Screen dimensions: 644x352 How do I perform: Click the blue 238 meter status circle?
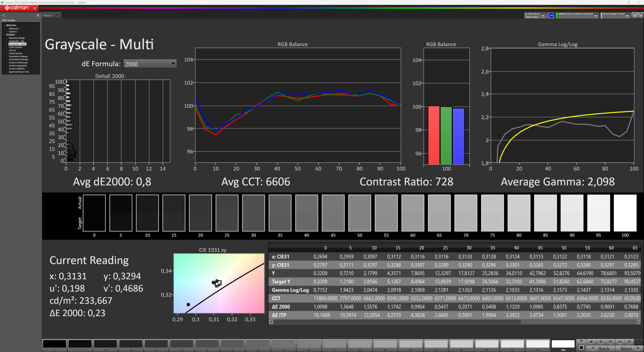click(x=551, y=15)
